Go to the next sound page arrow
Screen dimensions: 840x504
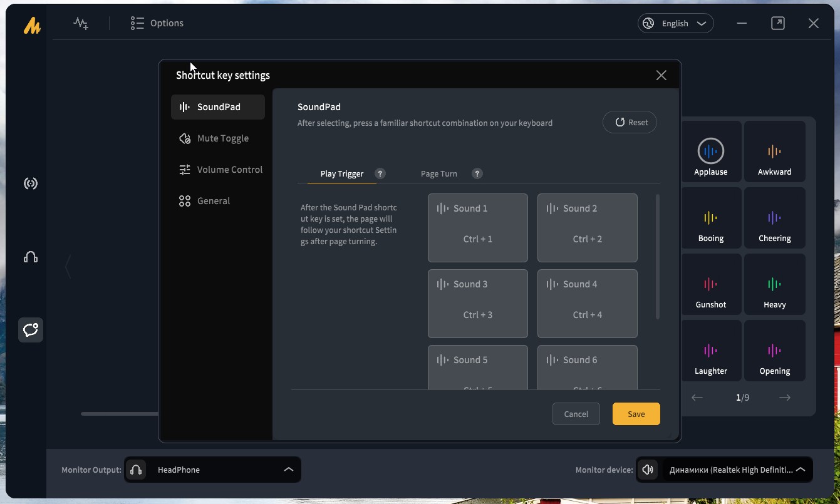pos(784,398)
